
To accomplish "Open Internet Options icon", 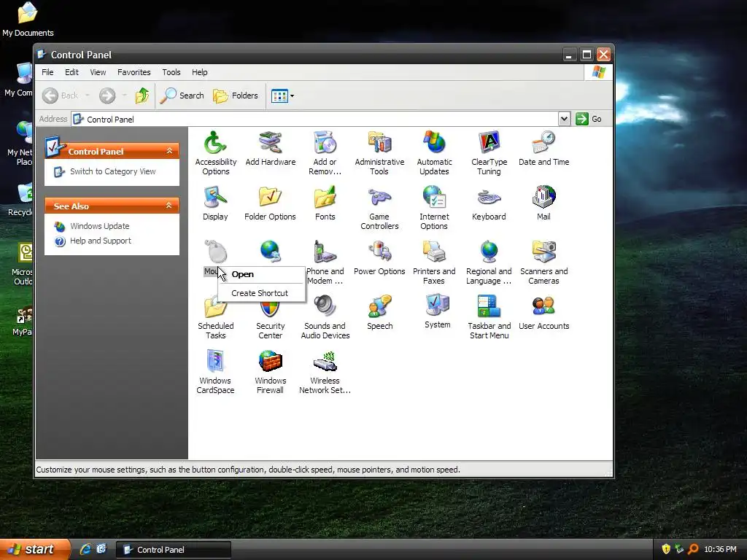I will 434,208.
